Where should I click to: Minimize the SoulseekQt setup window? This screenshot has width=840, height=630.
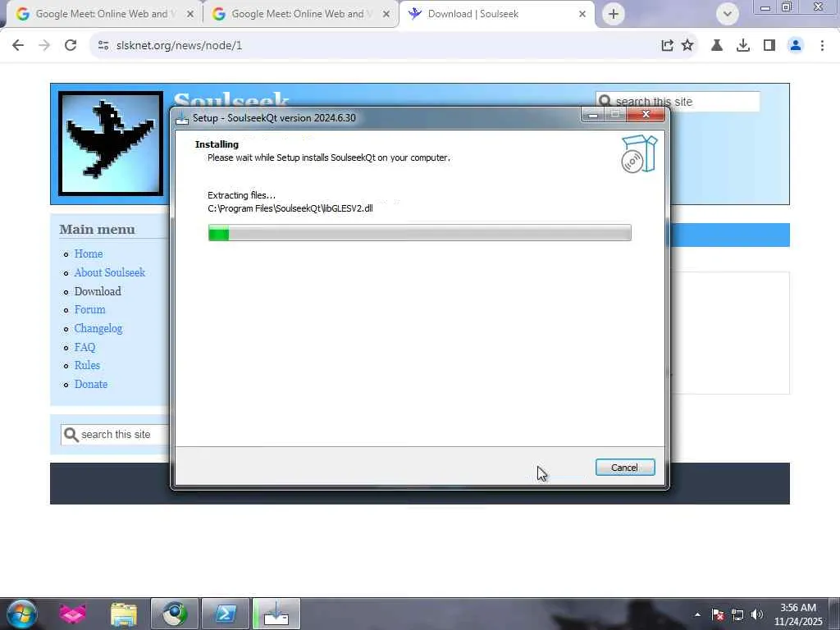coord(593,115)
